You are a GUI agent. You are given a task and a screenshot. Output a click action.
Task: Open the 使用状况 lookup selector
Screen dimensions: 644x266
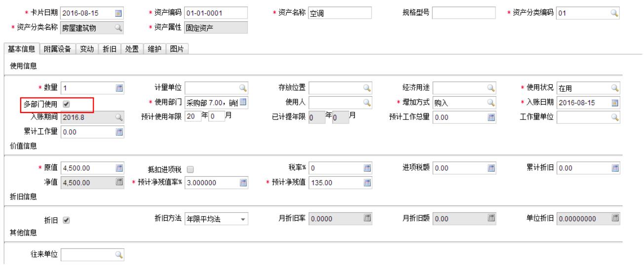pos(614,88)
